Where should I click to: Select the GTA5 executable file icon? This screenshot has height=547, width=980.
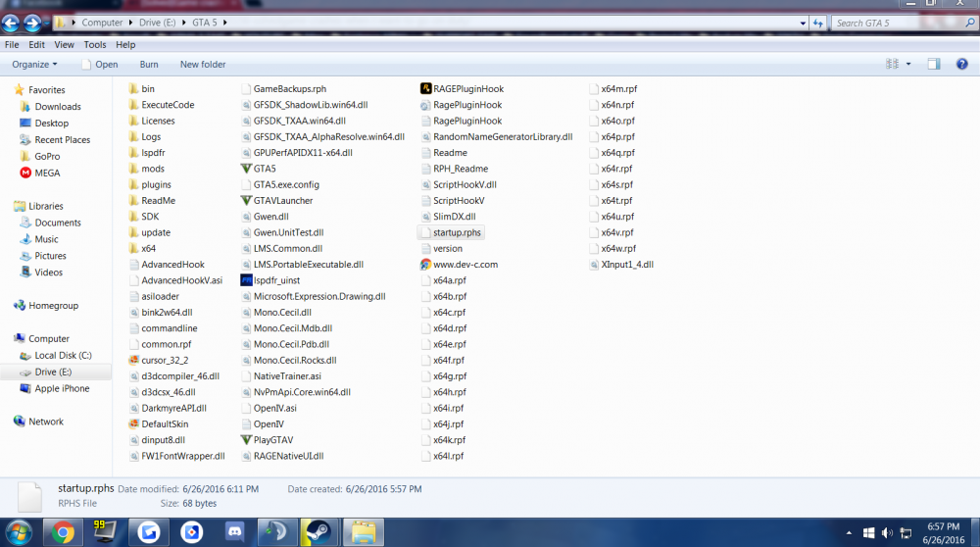click(246, 169)
